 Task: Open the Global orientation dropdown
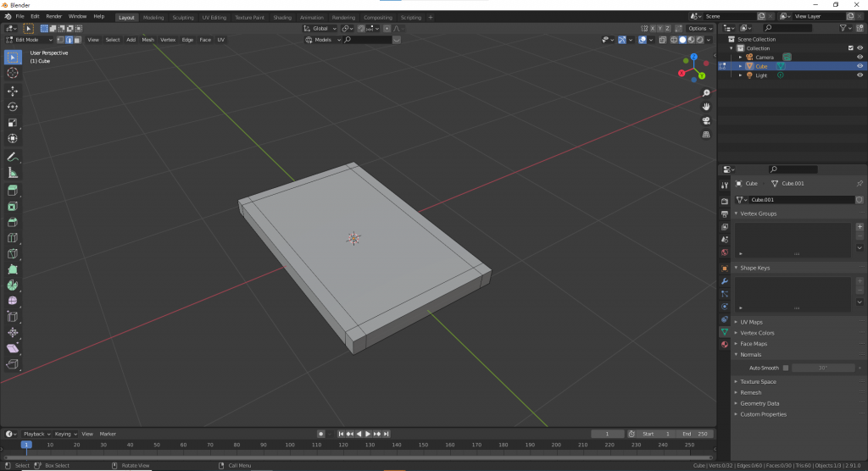click(320, 28)
